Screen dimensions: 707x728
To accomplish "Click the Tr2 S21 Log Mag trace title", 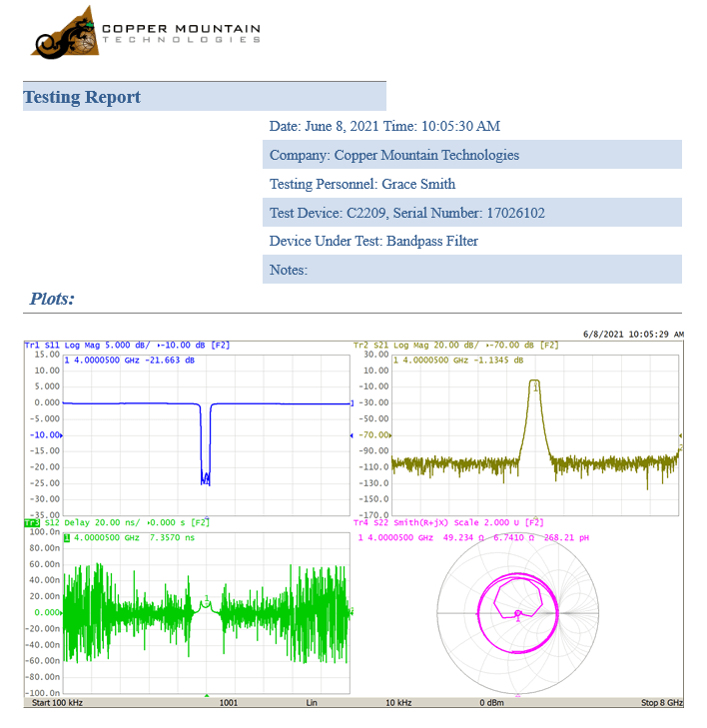I will click(456, 346).
